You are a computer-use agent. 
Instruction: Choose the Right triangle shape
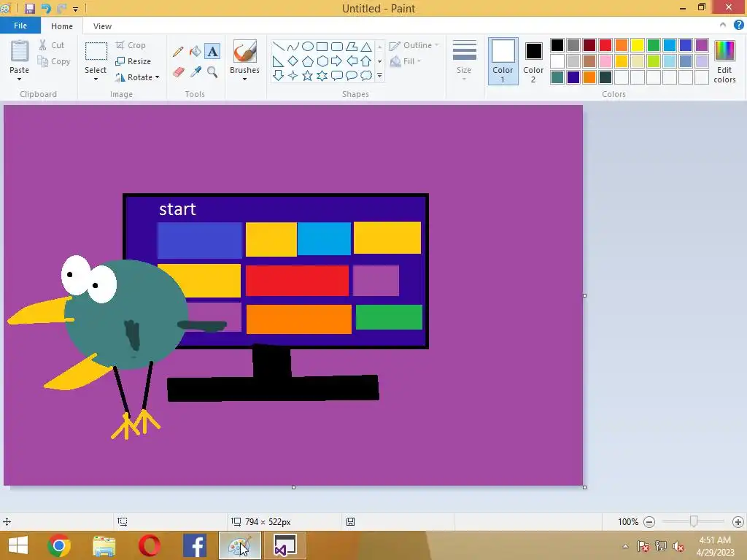tap(278, 61)
